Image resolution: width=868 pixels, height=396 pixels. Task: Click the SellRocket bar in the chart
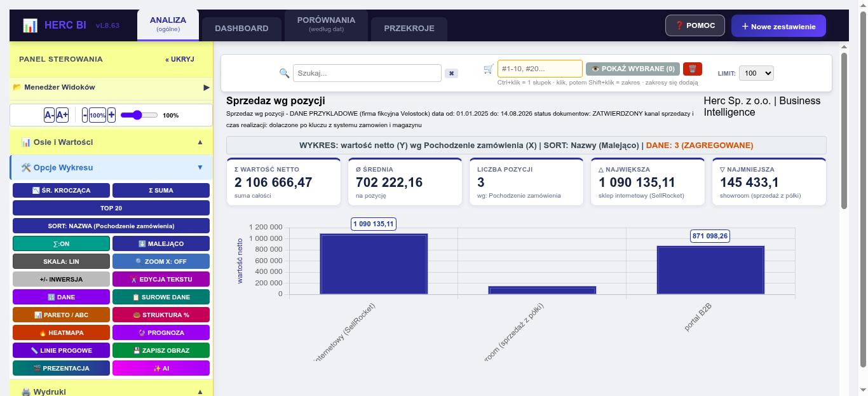click(374, 264)
